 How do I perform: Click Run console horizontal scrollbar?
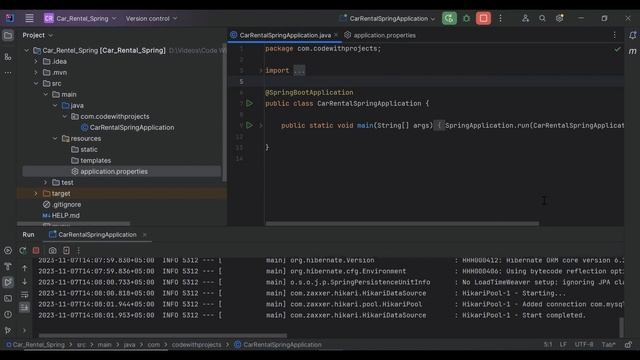(162, 336)
